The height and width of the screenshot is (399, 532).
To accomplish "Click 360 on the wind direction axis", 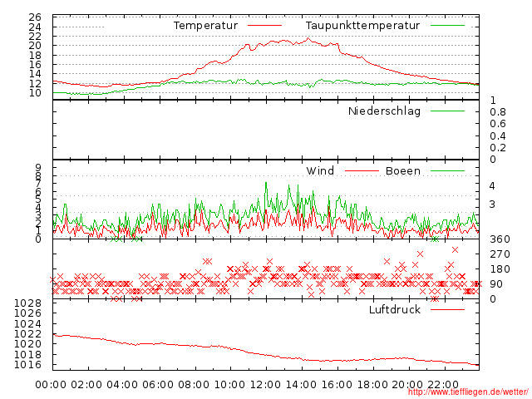I will (x=500, y=239).
